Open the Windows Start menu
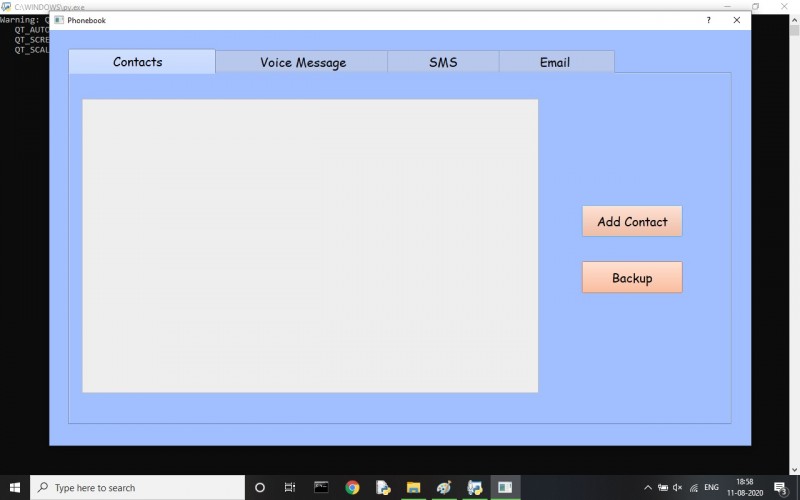 click(15, 488)
